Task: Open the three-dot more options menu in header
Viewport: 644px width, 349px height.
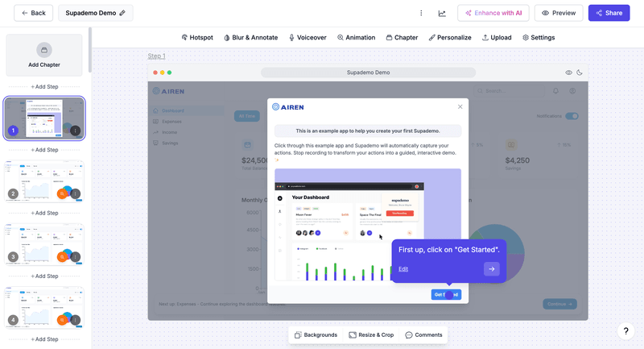Action: (421, 13)
